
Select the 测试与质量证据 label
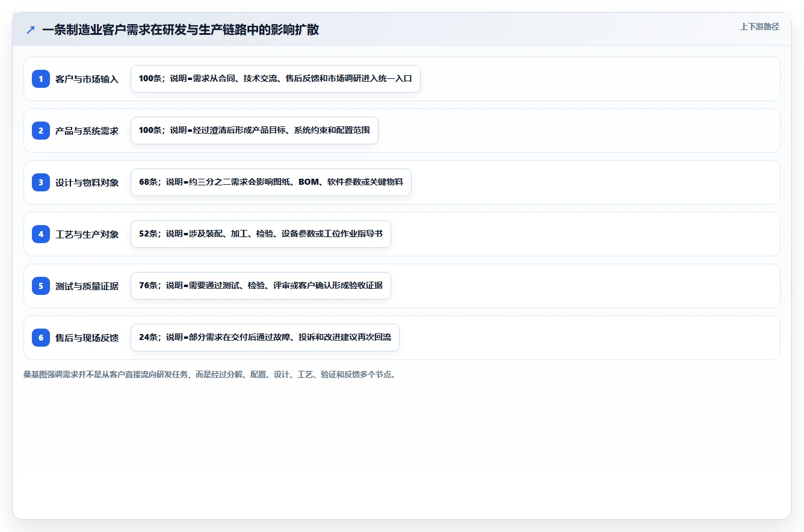coord(87,286)
